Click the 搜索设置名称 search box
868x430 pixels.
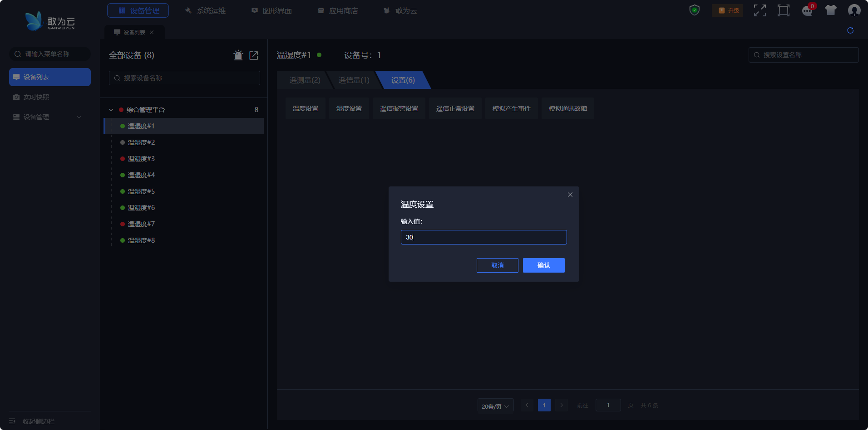pos(804,55)
